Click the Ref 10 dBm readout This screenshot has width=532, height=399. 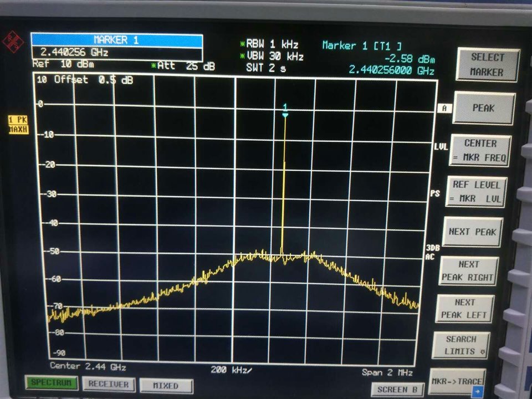[x=63, y=64]
